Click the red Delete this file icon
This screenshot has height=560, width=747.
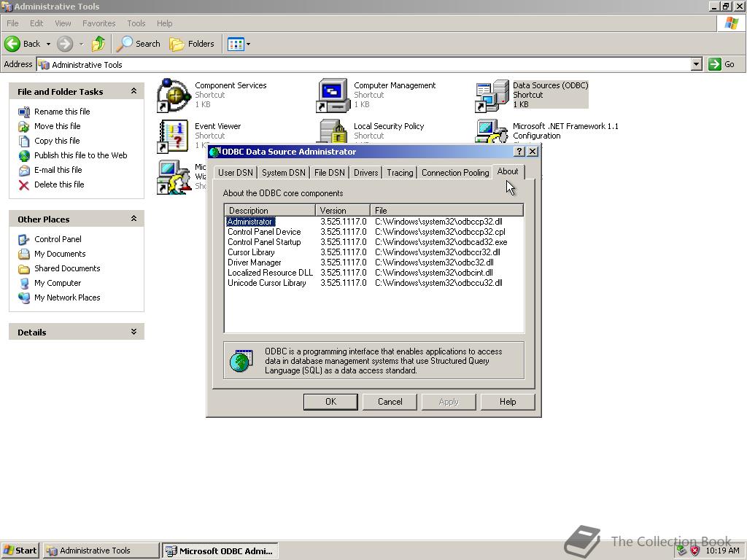[24, 185]
